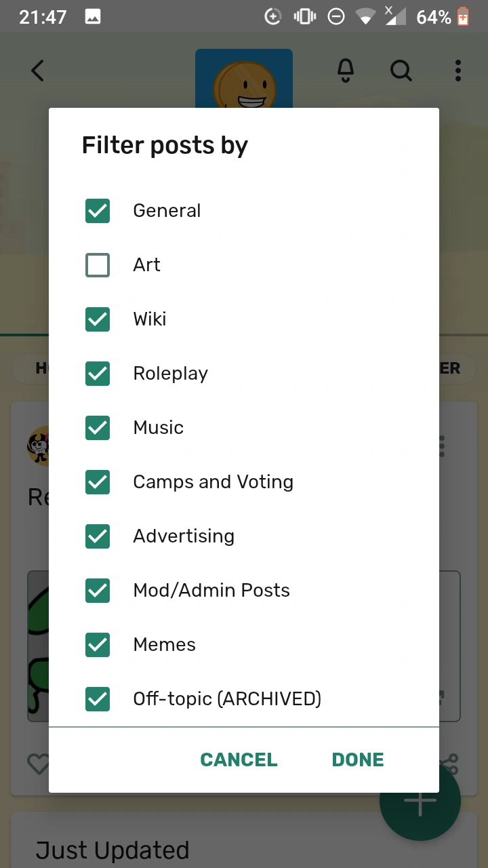Uncheck the Camps and Voting filter
Viewport: 488px width, 868px height.
pyautogui.click(x=98, y=481)
